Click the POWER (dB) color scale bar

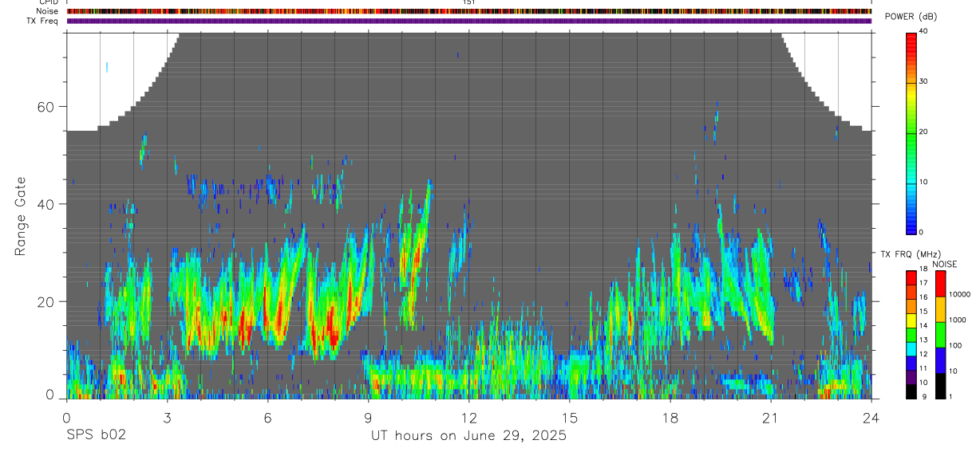911,132
